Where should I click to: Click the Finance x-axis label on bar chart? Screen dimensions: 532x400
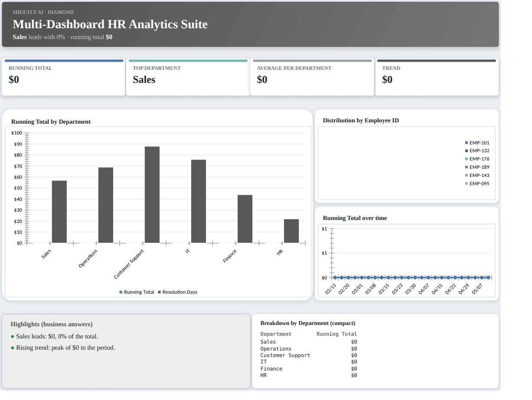(x=230, y=256)
